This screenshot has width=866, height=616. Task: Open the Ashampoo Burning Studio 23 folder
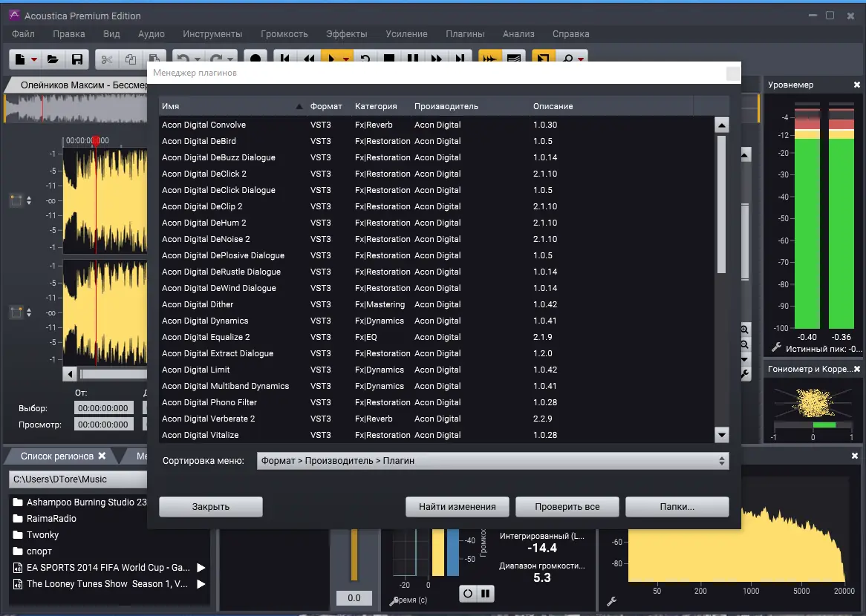pyautogui.click(x=80, y=502)
